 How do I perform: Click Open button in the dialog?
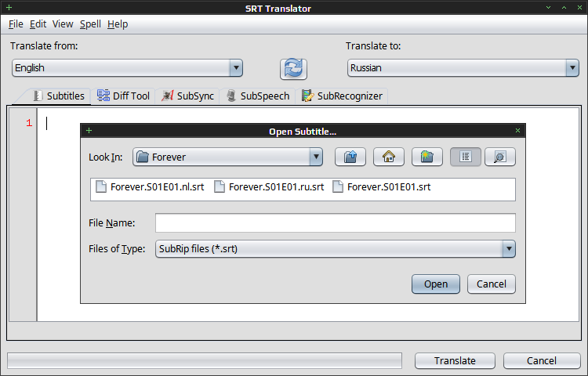(436, 284)
